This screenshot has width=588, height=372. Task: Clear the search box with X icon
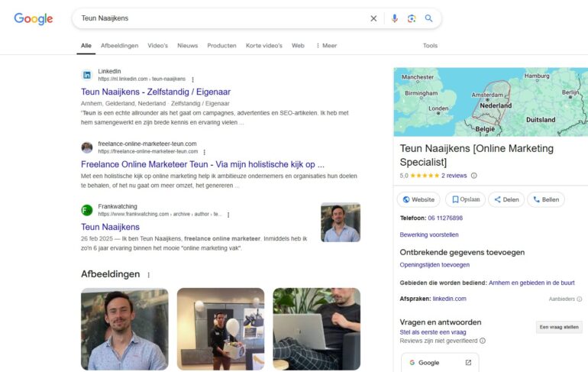point(373,18)
